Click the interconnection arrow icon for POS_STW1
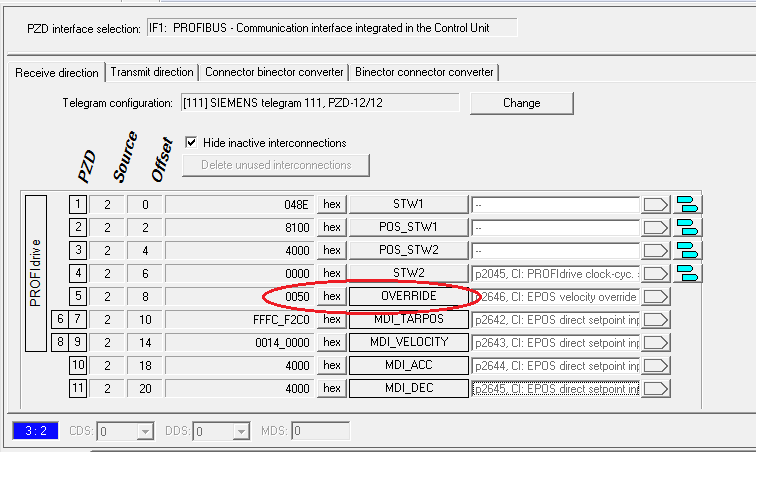Viewport: 768px width, 480px height. [x=656, y=228]
